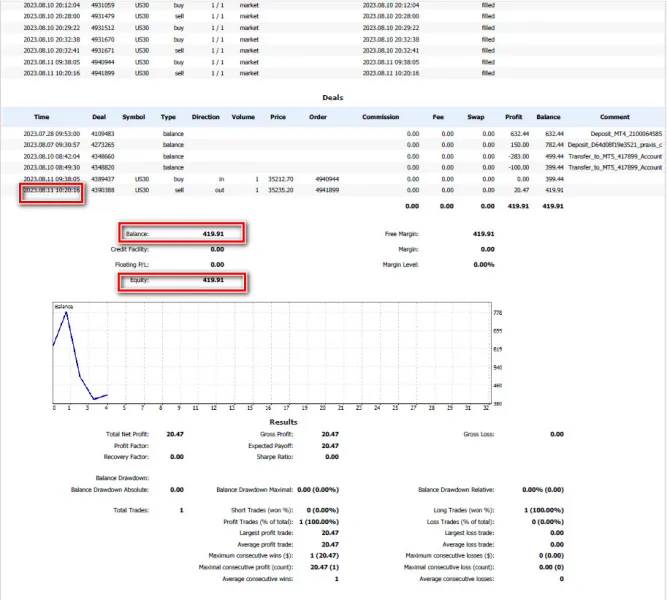Select deal number 4109483 row

pyautogui.click(x=102, y=133)
